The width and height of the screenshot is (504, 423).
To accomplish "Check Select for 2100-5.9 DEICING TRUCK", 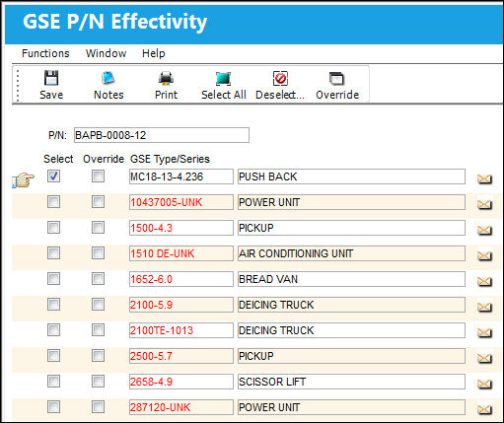I will point(53,305).
